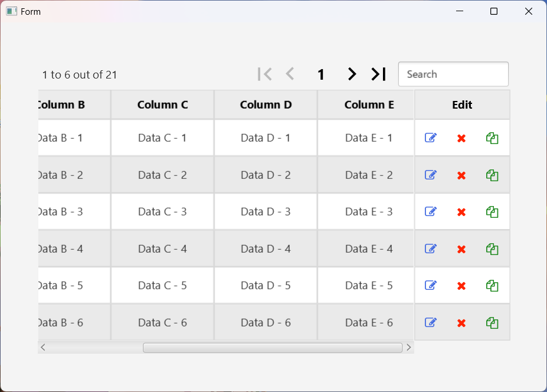Click the Search input field
The width and height of the screenshot is (547, 392).
(x=453, y=74)
